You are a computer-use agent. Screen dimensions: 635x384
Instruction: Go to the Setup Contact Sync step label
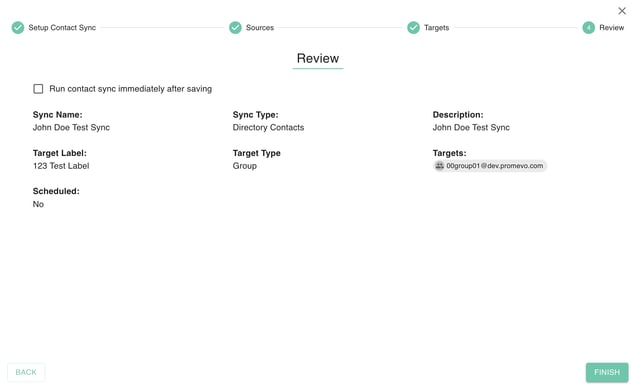(62, 28)
